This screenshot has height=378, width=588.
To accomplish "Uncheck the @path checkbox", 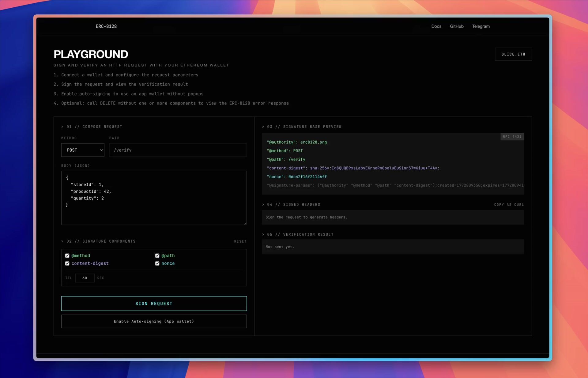I will [157, 255].
